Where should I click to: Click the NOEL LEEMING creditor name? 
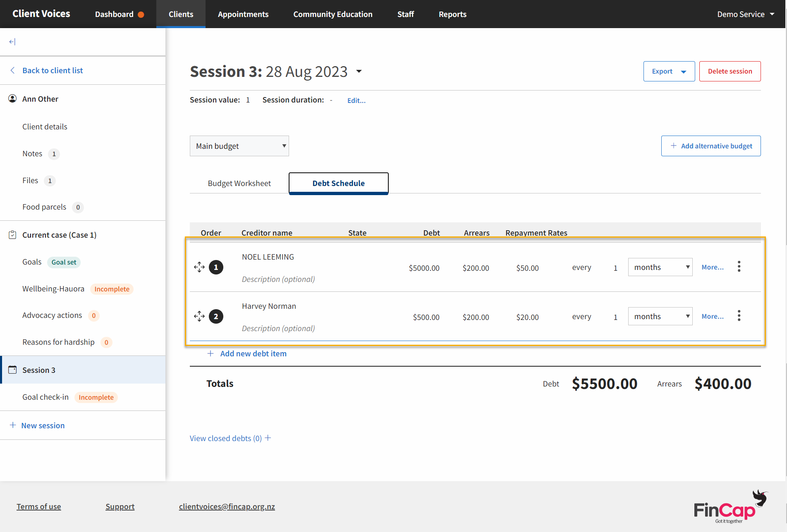(268, 257)
